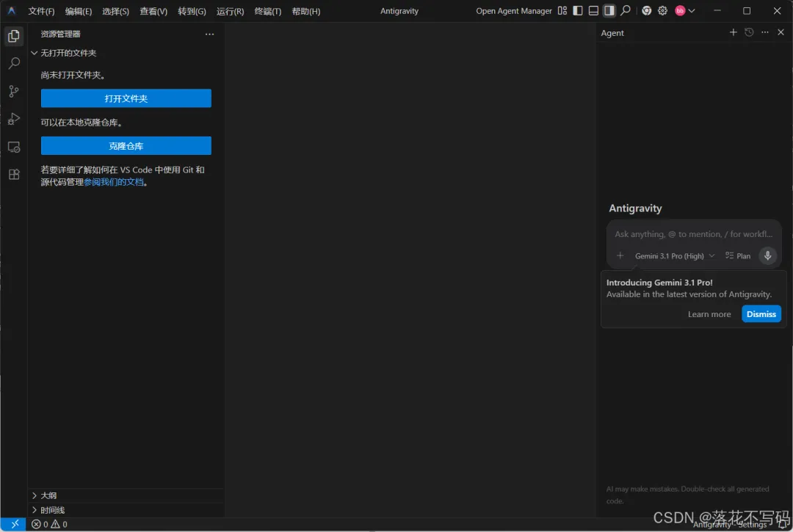Viewport: 793px width, 532px height.
Task: Toggle the Agent secondary side bar
Action: (x=609, y=10)
